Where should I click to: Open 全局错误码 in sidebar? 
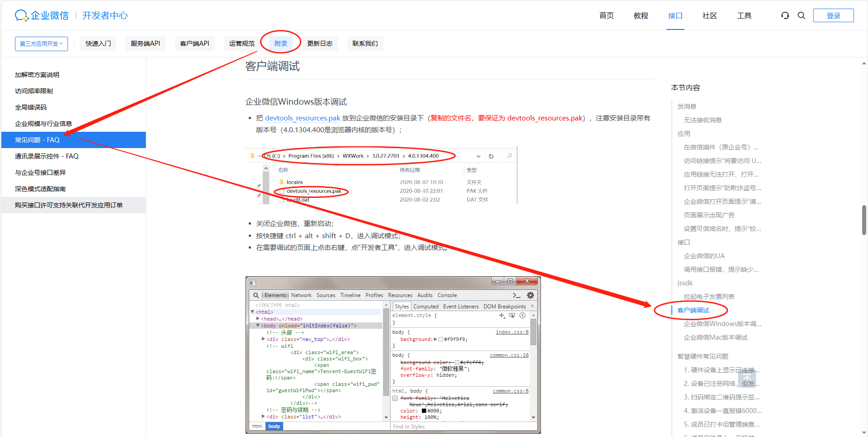click(x=74, y=107)
